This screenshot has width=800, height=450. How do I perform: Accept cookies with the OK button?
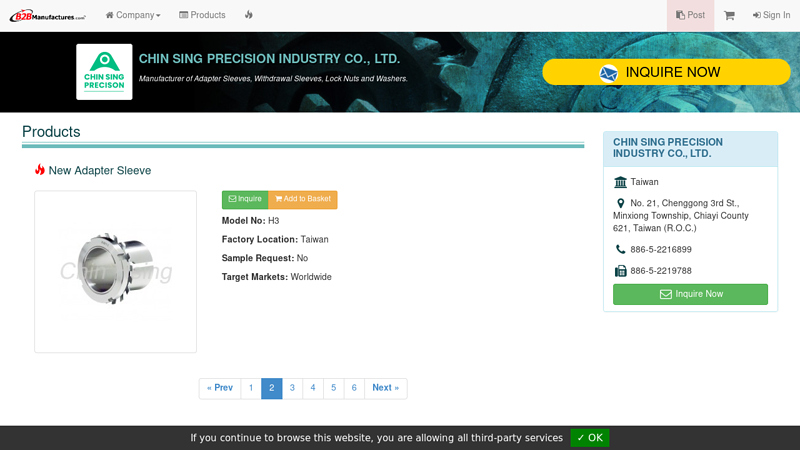pyautogui.click(x=590, y=438)
